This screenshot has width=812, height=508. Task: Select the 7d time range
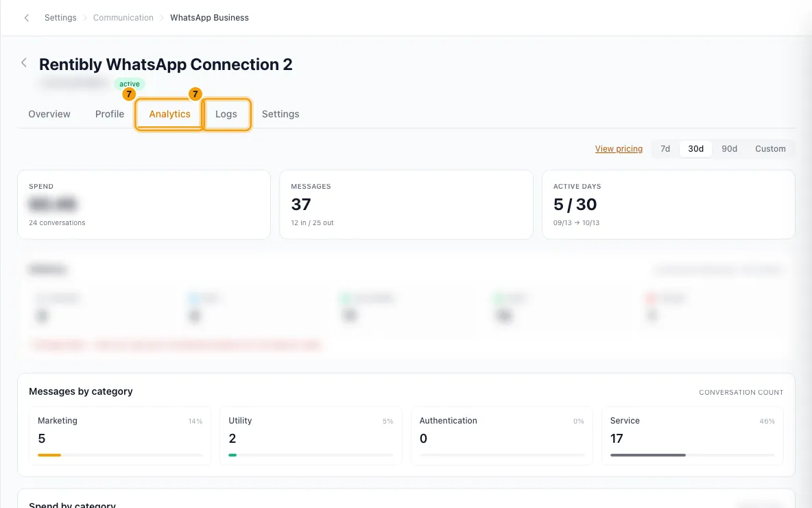(665, 149)
